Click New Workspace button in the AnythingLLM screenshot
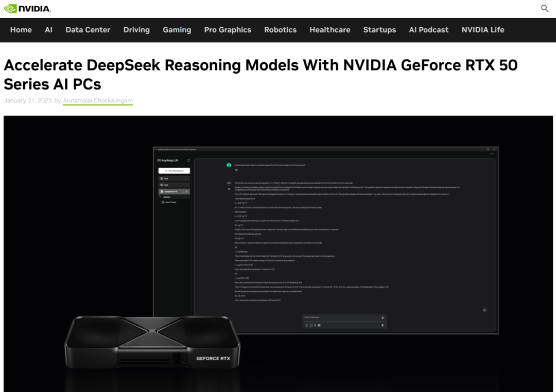This screenshot has height=392, width=556. (x=174, y=171)
